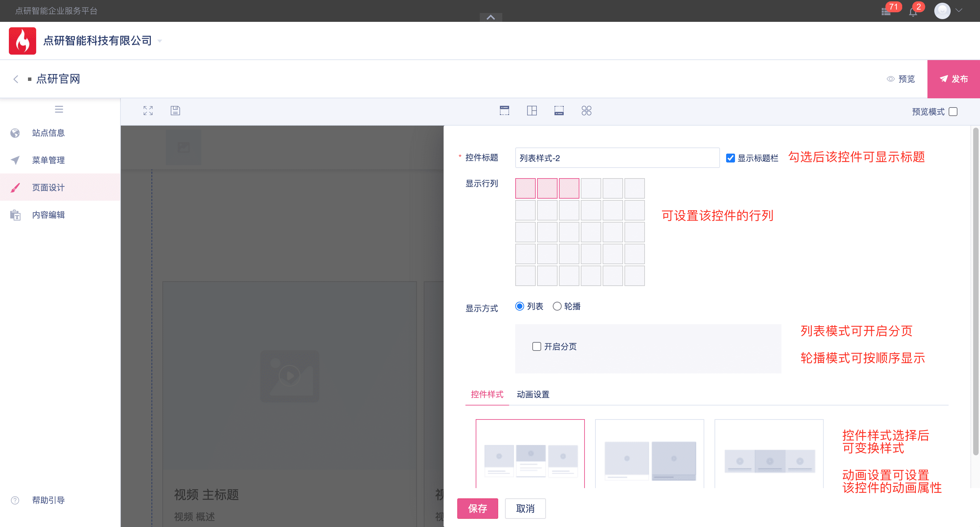
Task: Open the notification bell
Action: coord(913,12)
